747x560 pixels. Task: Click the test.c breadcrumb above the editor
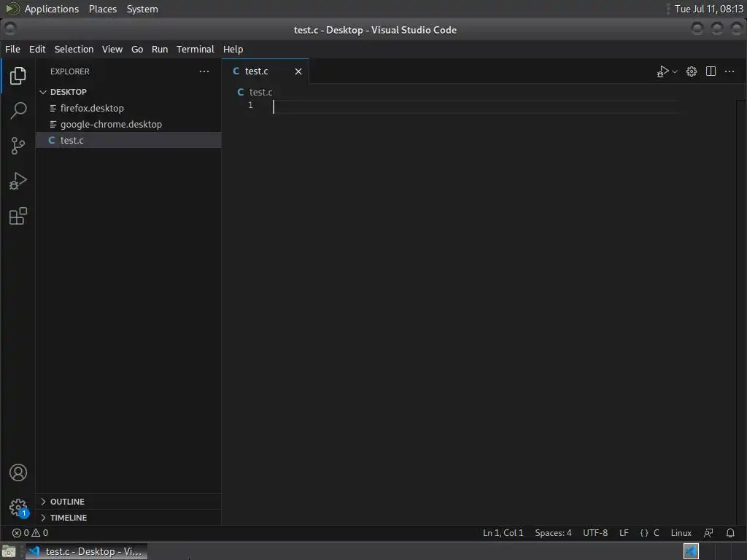(255, 93)
